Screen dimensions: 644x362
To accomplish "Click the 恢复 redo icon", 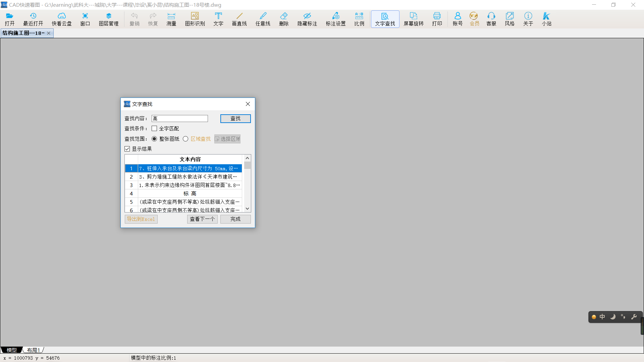I will click(x=153, y=19).
